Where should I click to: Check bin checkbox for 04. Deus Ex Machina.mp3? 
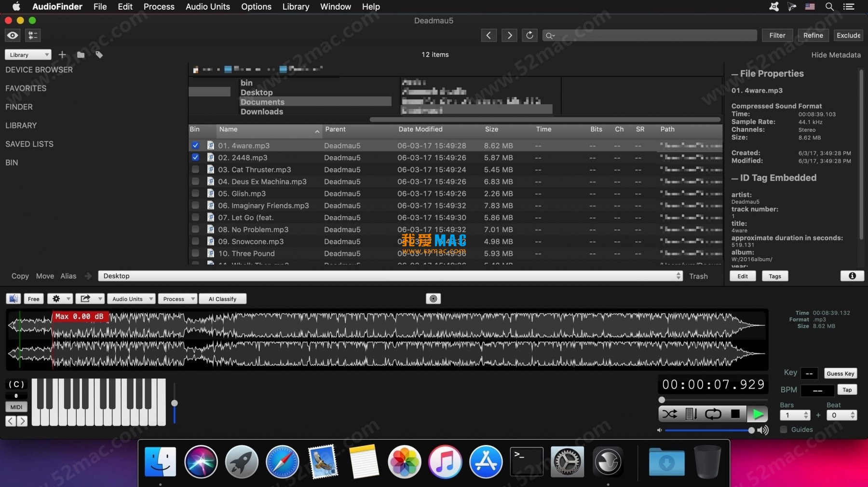point(195,181)
